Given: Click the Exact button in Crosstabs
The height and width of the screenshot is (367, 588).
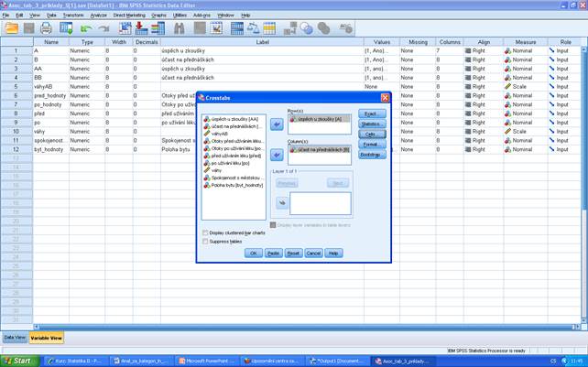Looking at the screenshot, I should [x=372, y=113].
